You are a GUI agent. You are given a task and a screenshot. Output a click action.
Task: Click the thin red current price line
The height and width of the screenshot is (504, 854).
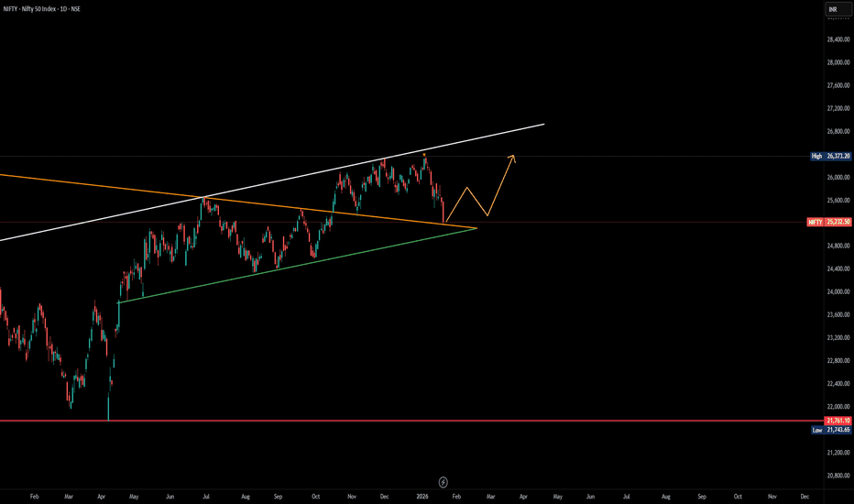tap(641, 222)
